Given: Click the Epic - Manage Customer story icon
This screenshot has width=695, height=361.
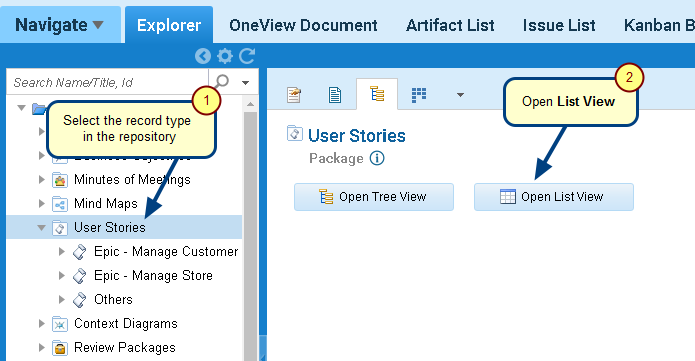Looking at the screenshot, I should coord(80,252).
